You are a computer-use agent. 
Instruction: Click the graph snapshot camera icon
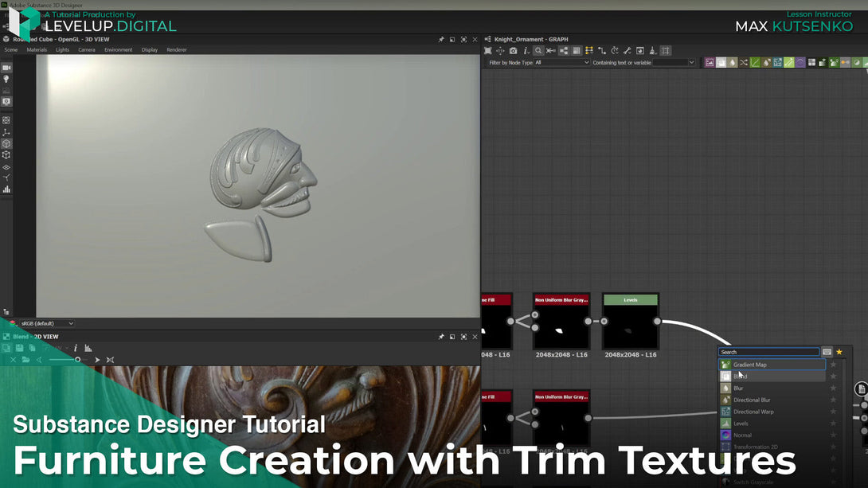click(513, 51)
